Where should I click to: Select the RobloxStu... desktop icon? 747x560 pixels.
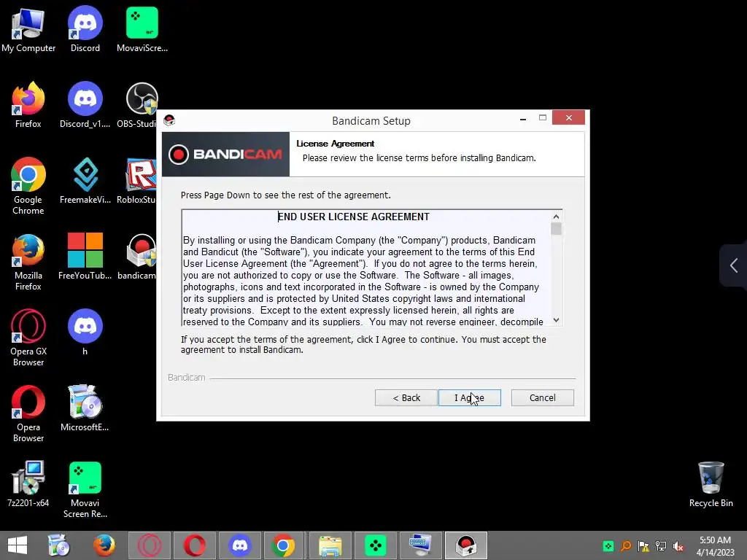[x=138, y=181]
